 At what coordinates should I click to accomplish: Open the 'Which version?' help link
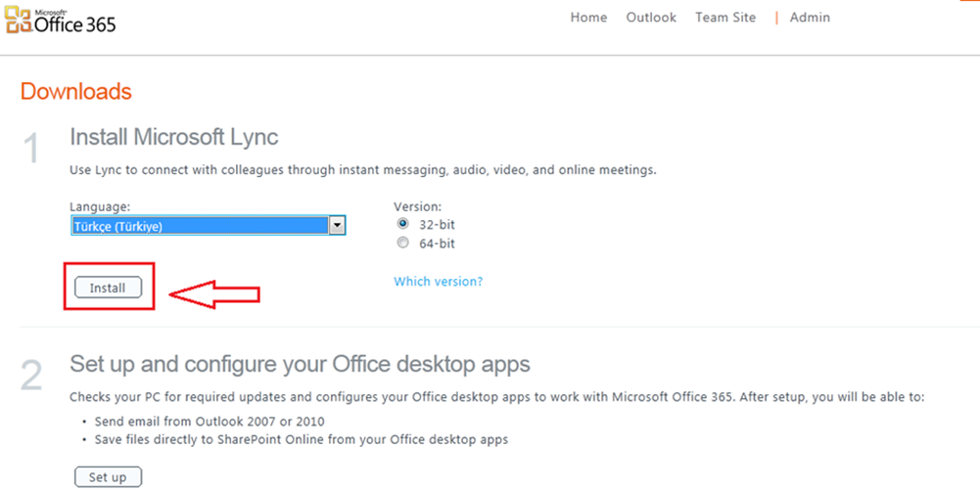439,281
